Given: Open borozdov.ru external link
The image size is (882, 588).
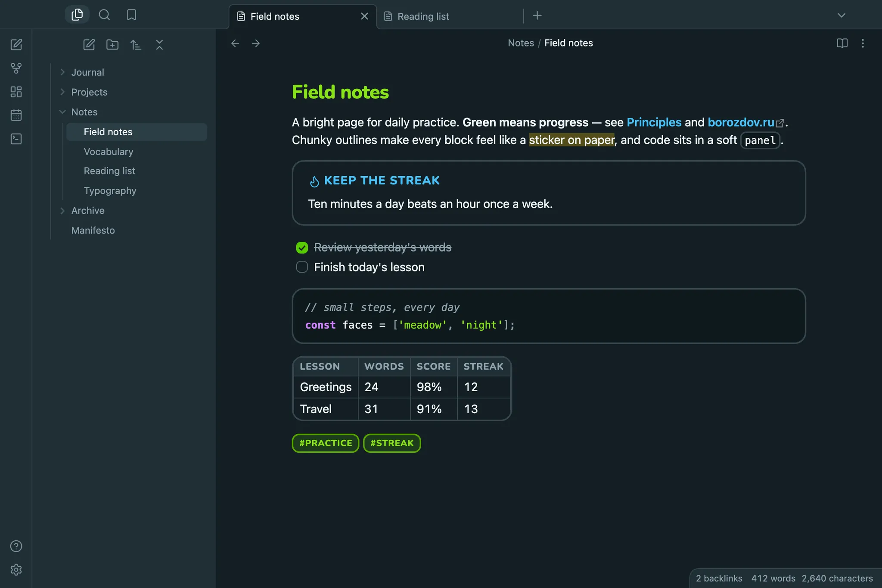Looking at the screenshot, I should point(745,122).
